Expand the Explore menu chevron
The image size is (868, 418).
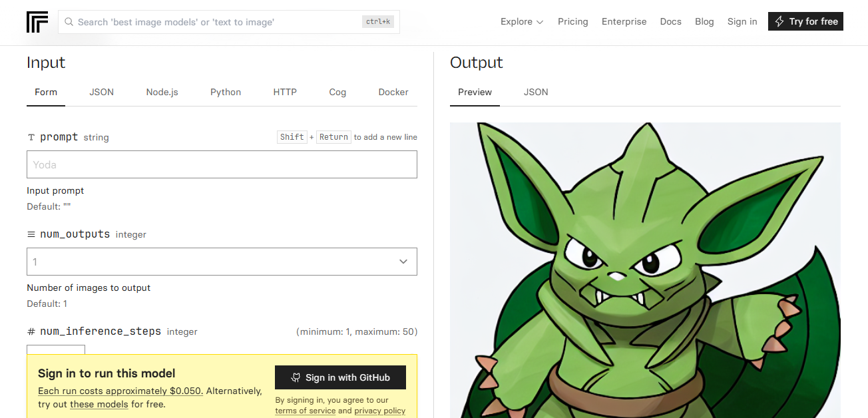540,22
